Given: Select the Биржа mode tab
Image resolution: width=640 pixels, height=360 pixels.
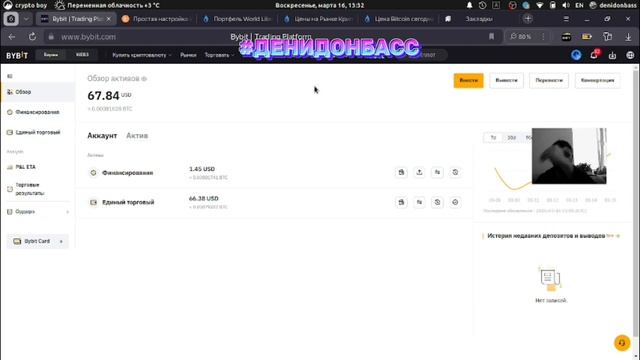Looking at the screenshot, I should pyautogui.click(x=51, y=55).
